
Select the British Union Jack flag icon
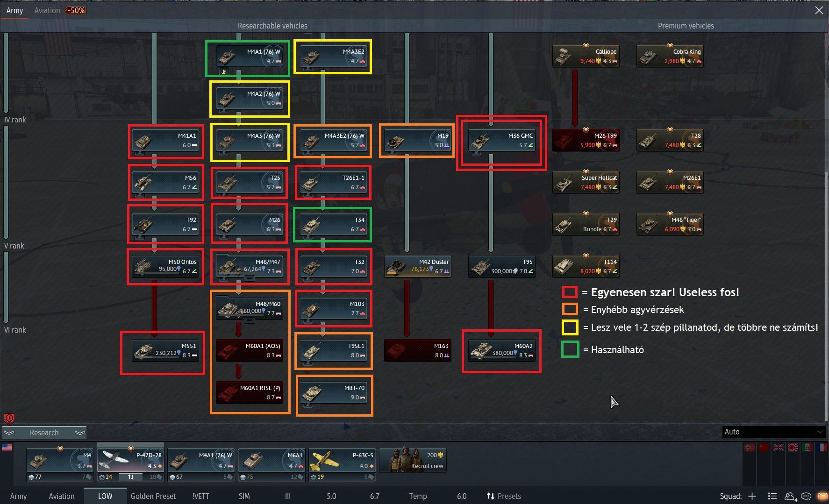click(779, 447)
